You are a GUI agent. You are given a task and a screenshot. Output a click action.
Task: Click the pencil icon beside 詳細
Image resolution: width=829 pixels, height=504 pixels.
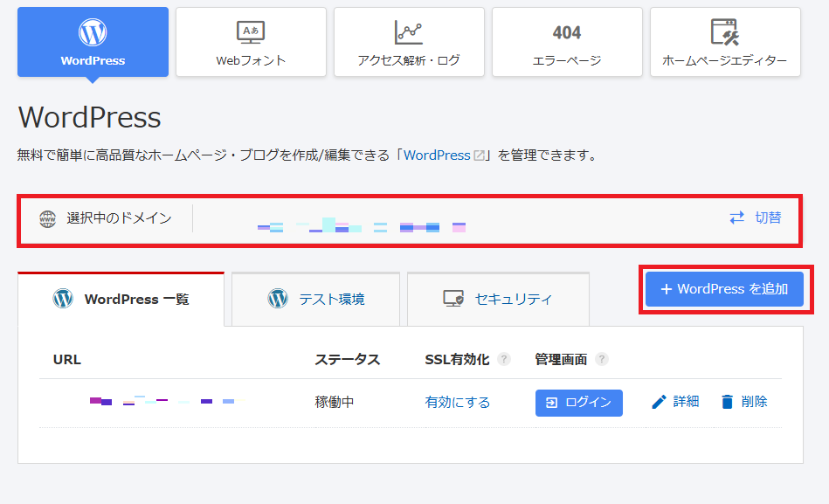click(x=659, y=402)
